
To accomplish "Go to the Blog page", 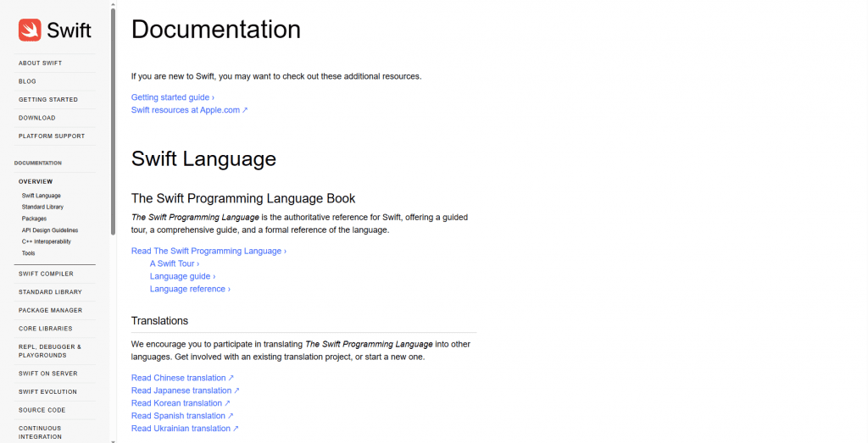I will (x=27, y=81).
